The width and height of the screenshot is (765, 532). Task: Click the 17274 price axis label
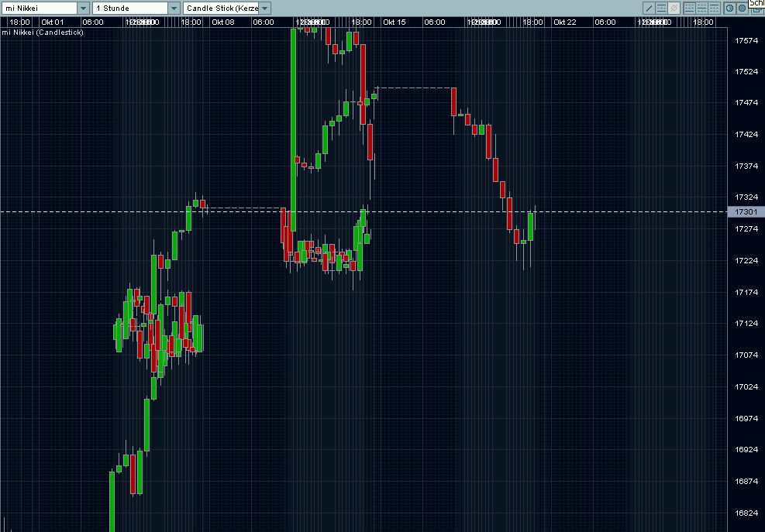(x=746, y=229)
